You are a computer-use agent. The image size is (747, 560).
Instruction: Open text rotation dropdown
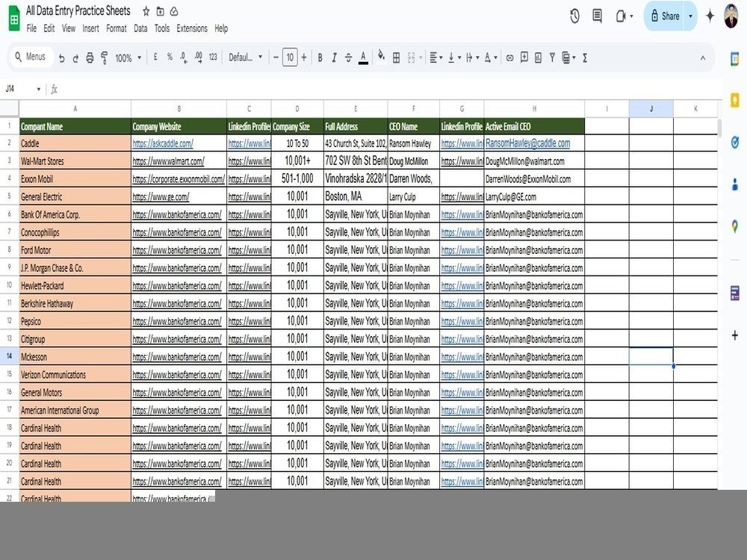[x=491, y=57]
